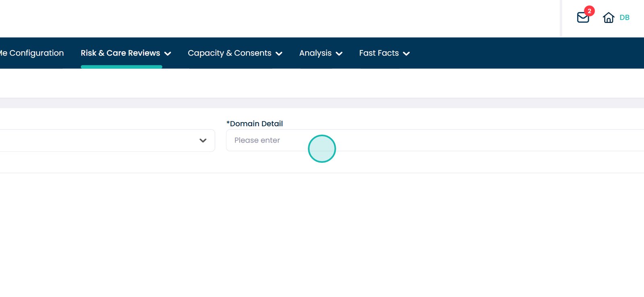Viewport: 644px width, 297px height.
Task: Open the Analysis menu
Action: click(x=315, y=53)
